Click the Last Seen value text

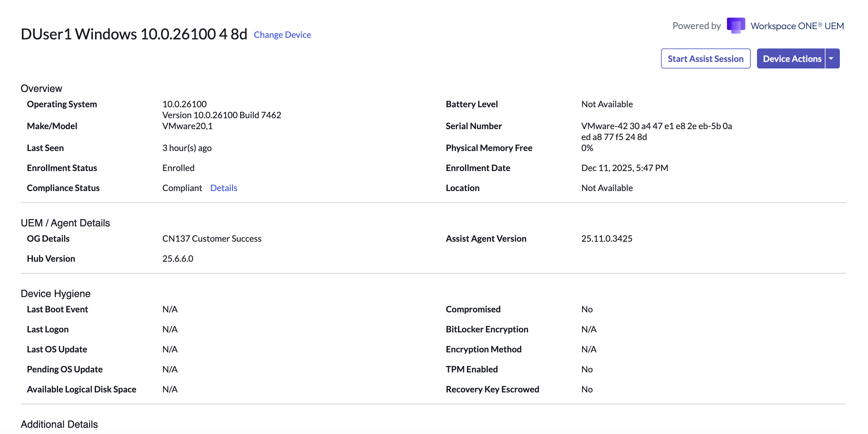tap(187, 148)
